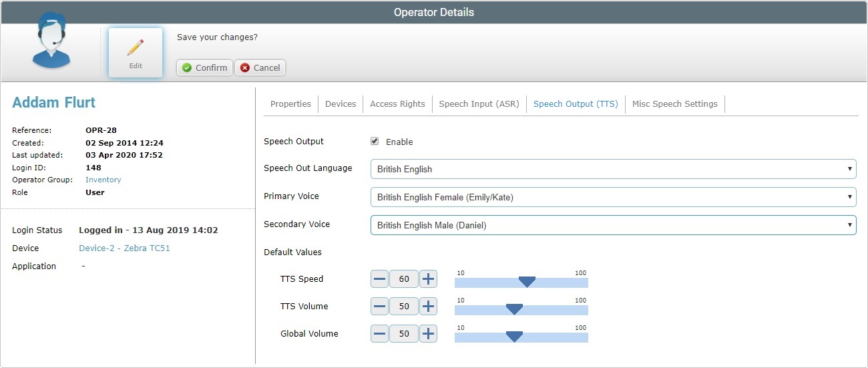Switch to the Devices tab
868x368 pixels.
click(341, 104)
